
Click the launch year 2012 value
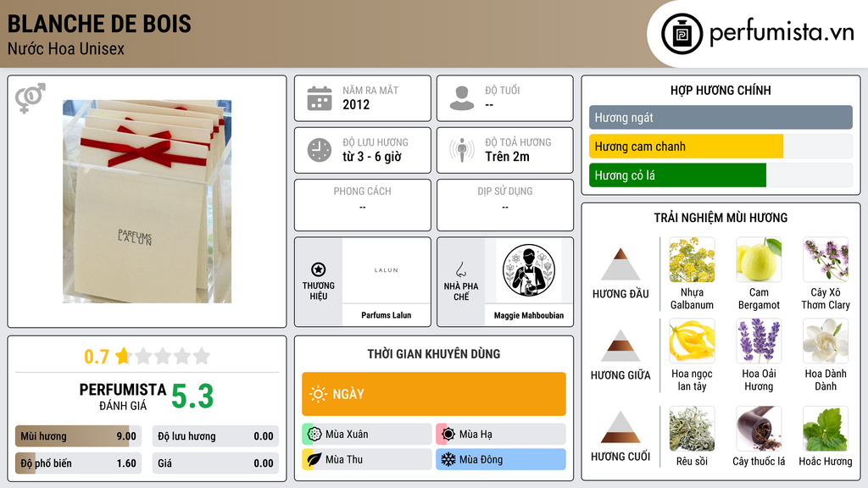(x=356, y=104)
